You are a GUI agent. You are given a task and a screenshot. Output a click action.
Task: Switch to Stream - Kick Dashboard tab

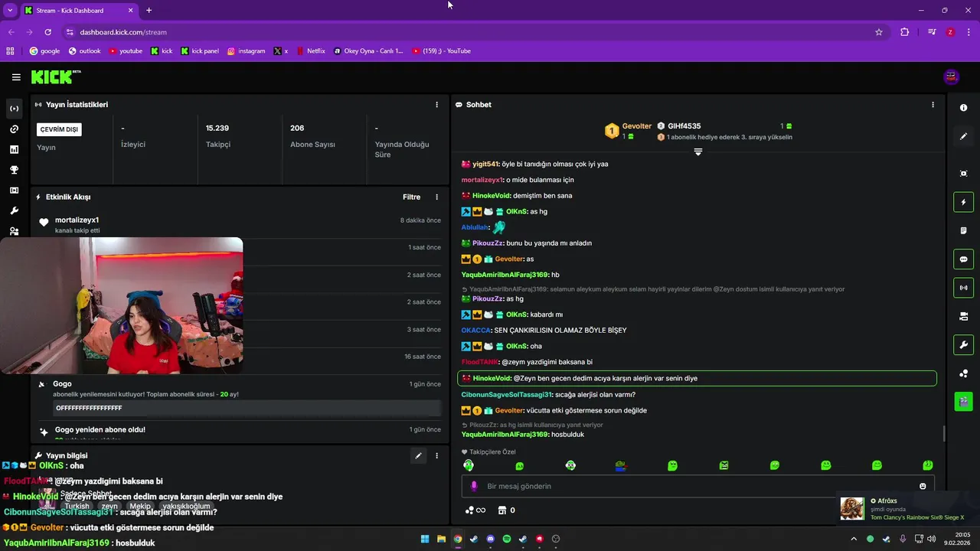point(80,11)
